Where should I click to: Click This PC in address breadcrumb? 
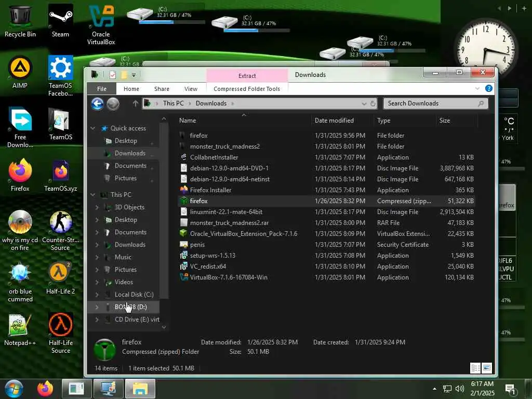pos(174,103)
